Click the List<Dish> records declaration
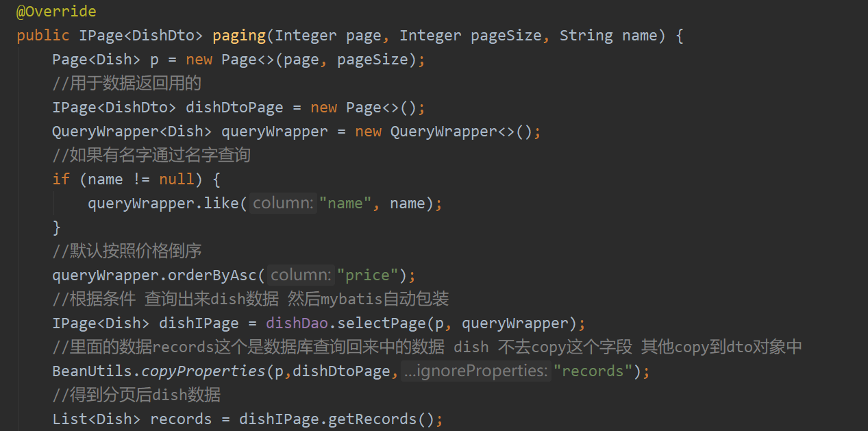The image size is (868, 431). click(x=132, y=419)
